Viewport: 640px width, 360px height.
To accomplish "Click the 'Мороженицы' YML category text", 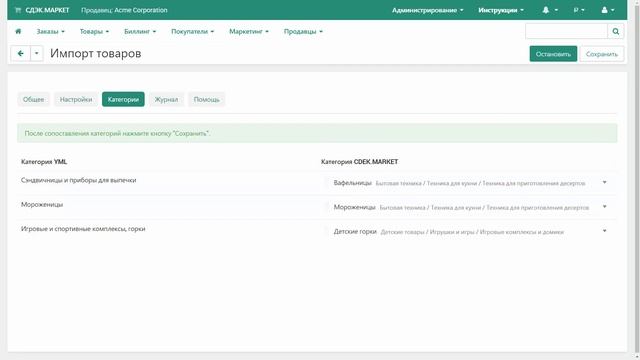I will [x=42, y=204].
